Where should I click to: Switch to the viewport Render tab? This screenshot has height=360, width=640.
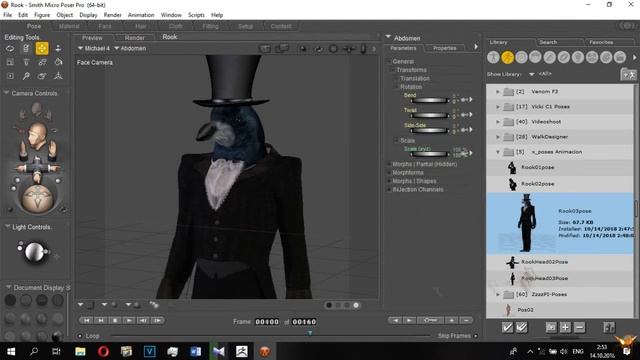(x=134, y=38)
